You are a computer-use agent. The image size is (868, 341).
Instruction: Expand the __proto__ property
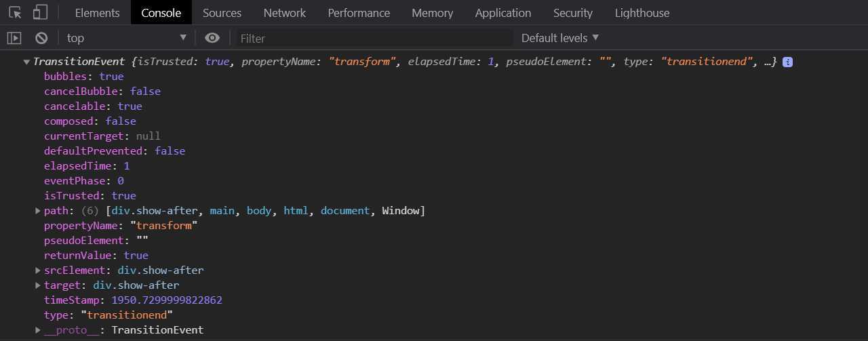point(38,330)
